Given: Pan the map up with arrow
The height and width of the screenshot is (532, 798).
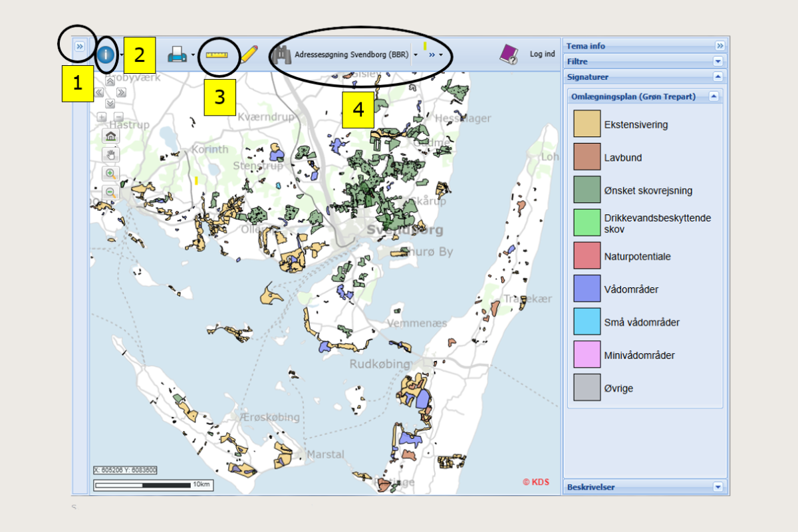Looking at the screenshot, I should (x=110, y=81).
